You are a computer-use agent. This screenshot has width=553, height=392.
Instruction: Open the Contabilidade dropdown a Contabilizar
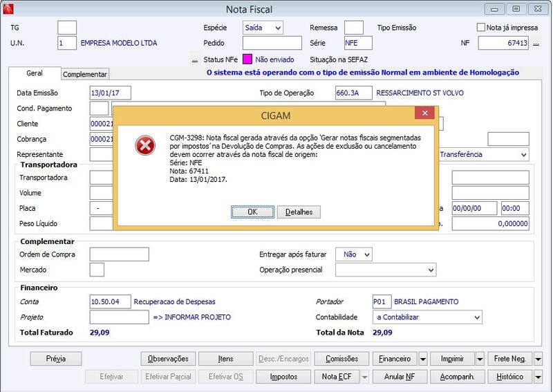pos(427,317)
